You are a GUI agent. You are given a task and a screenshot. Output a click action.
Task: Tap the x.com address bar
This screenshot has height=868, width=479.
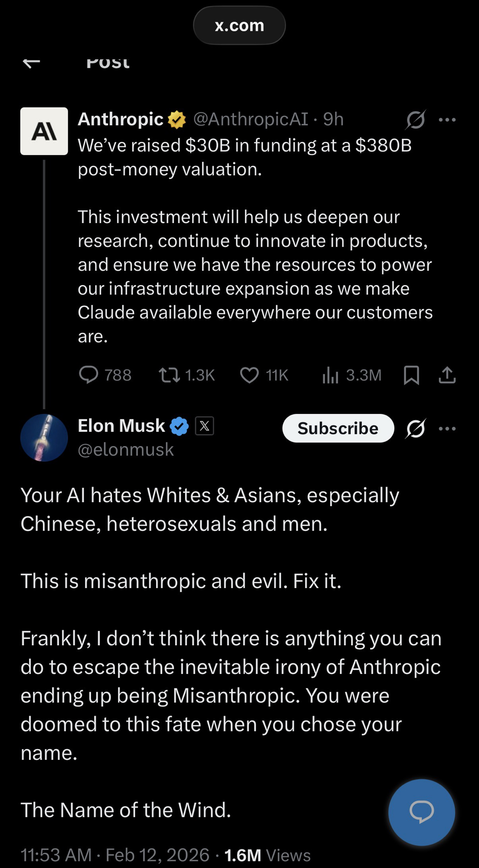[239, 25]
